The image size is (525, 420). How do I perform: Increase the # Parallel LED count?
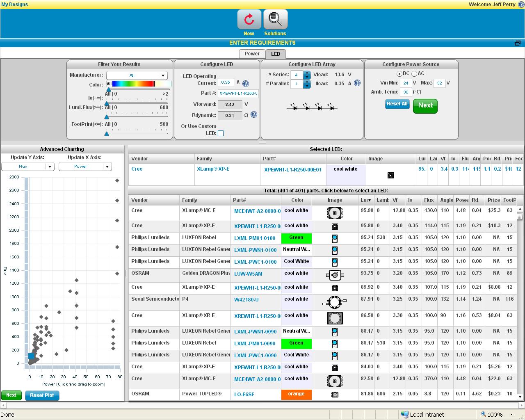point(307,82)
